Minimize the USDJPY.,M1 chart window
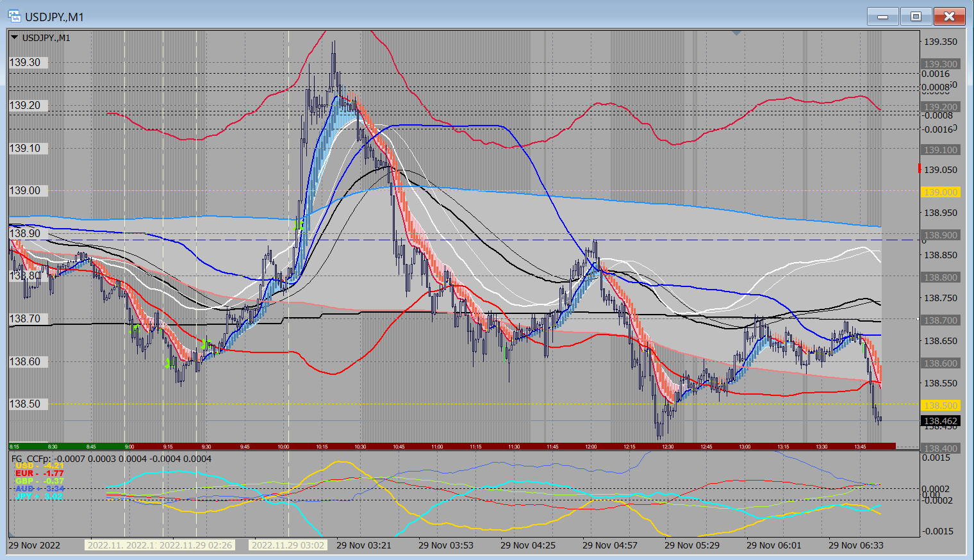Viewport: 974px width, 560px height. pyautogui.click(x=883, y=16)
